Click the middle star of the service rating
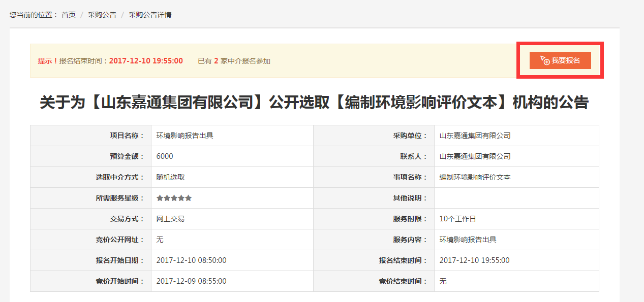 tap(174, 198)
